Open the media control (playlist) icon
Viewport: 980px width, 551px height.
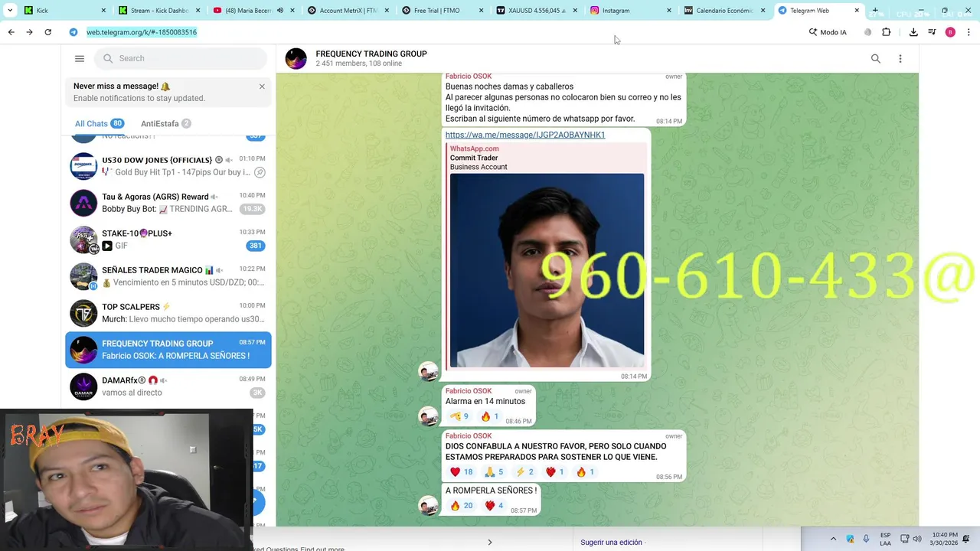click(x=932, y=32)
